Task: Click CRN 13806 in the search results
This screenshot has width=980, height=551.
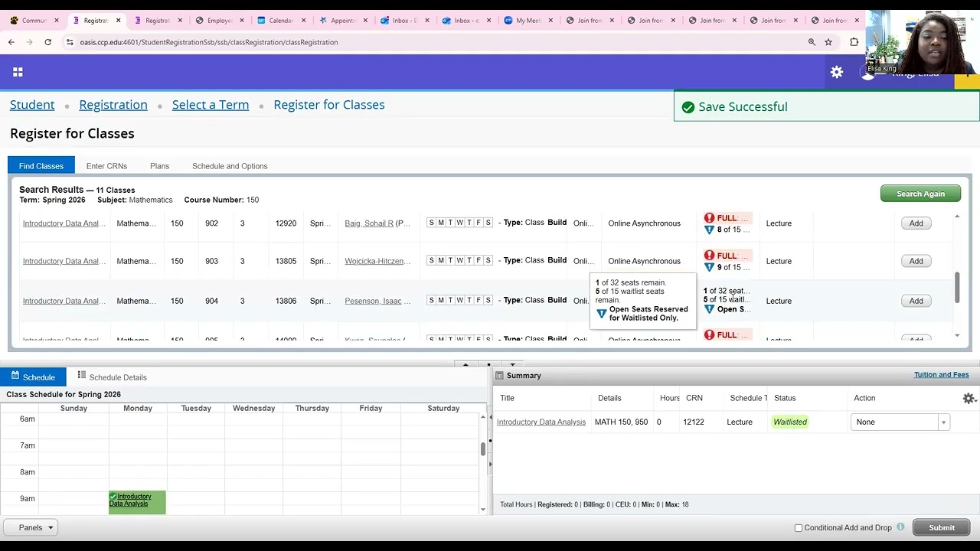Action: coord(286,301)
